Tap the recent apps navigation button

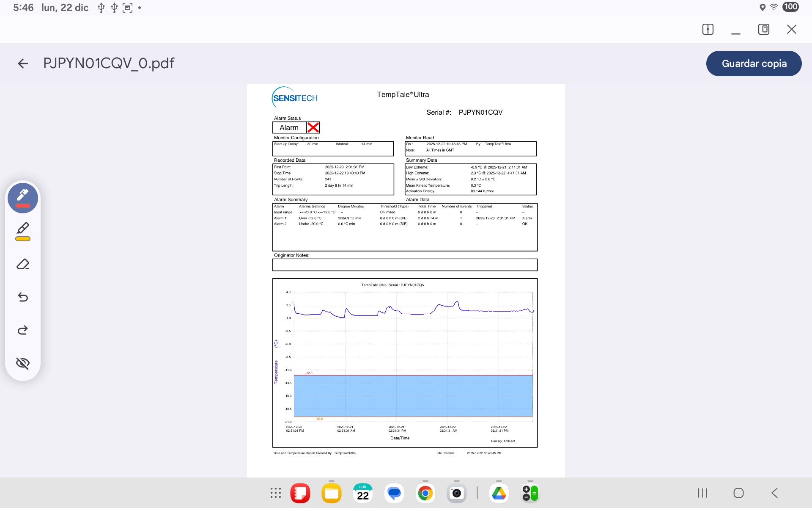(702, 493)
